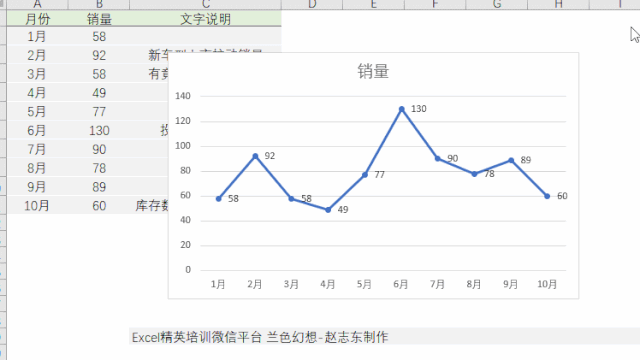
Task: Click the chart title 销量
Action: (373, 71)
